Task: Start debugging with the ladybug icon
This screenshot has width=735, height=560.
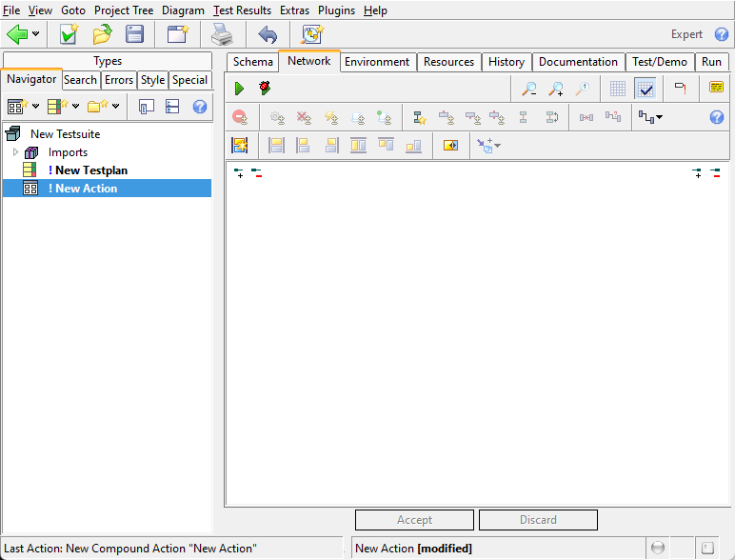Action: point(265,89)
